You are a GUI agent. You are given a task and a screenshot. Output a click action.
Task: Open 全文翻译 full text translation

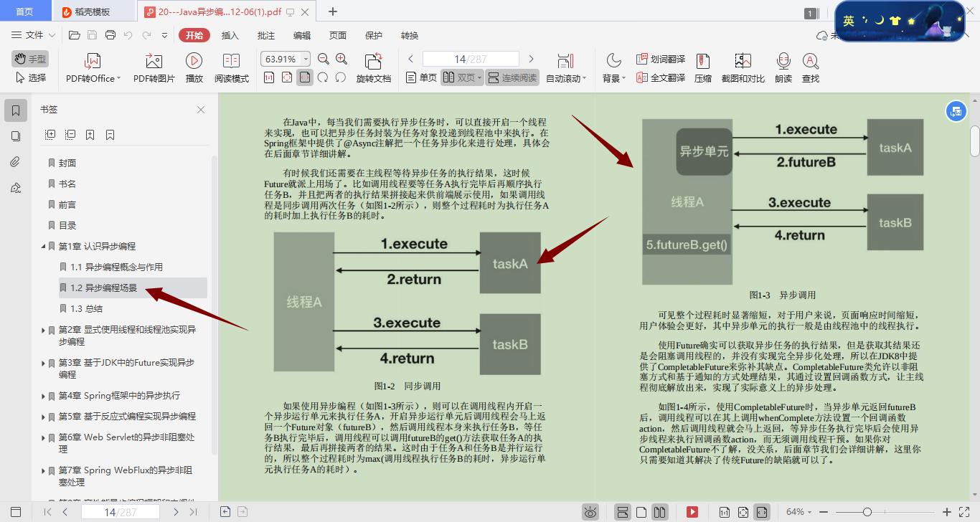[661, 77]
